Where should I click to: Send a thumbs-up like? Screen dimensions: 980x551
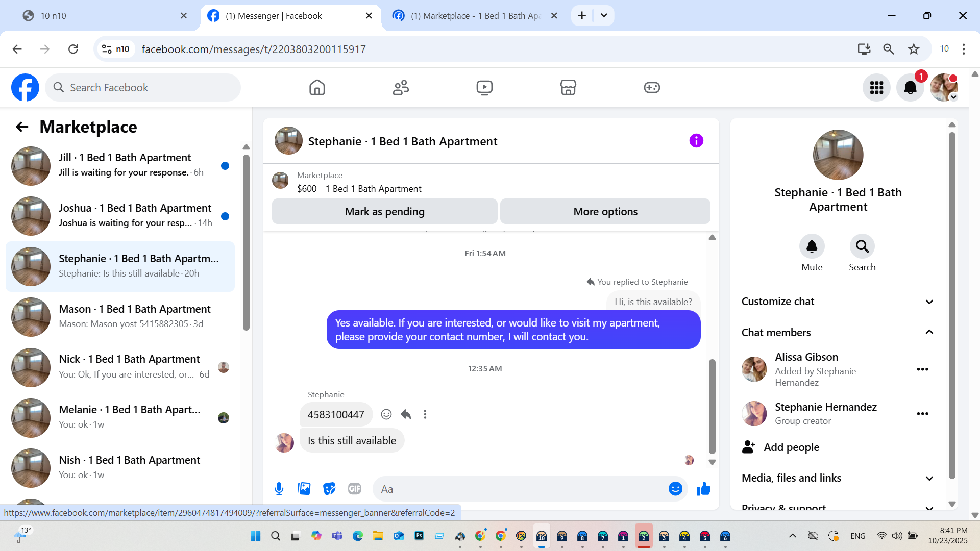[x=703, y=489]
